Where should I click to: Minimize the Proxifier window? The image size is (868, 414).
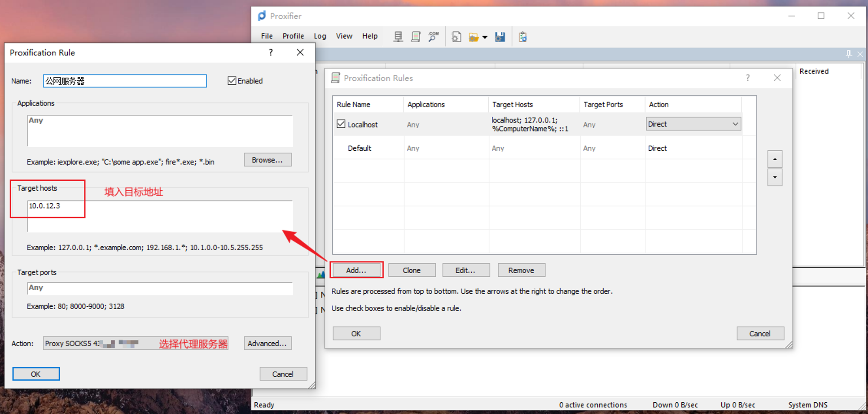792,16
